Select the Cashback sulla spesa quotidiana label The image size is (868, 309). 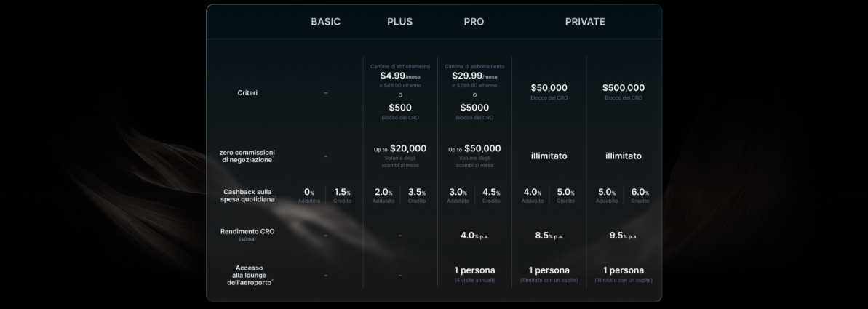247,196
